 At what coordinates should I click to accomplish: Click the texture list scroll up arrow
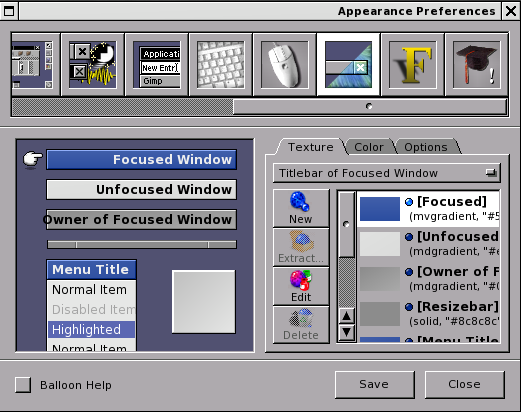pyautogui.click(x=347, y=316)
